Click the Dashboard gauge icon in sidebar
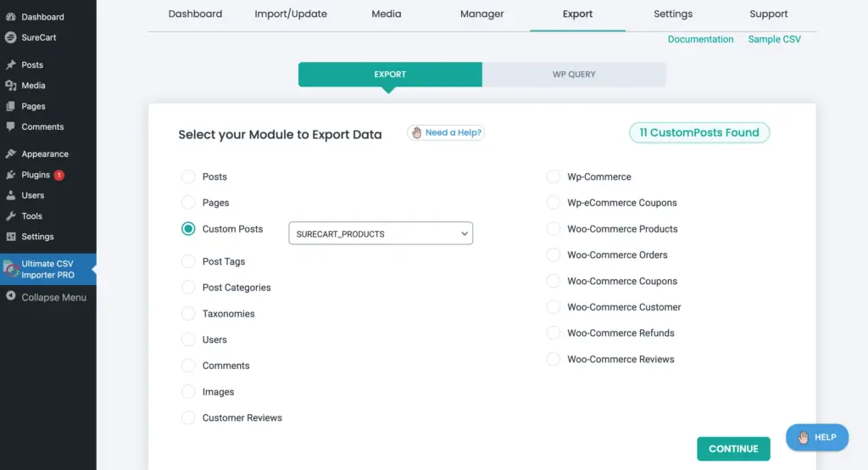The height and width of the screenshot is (470, 868). 10,17
